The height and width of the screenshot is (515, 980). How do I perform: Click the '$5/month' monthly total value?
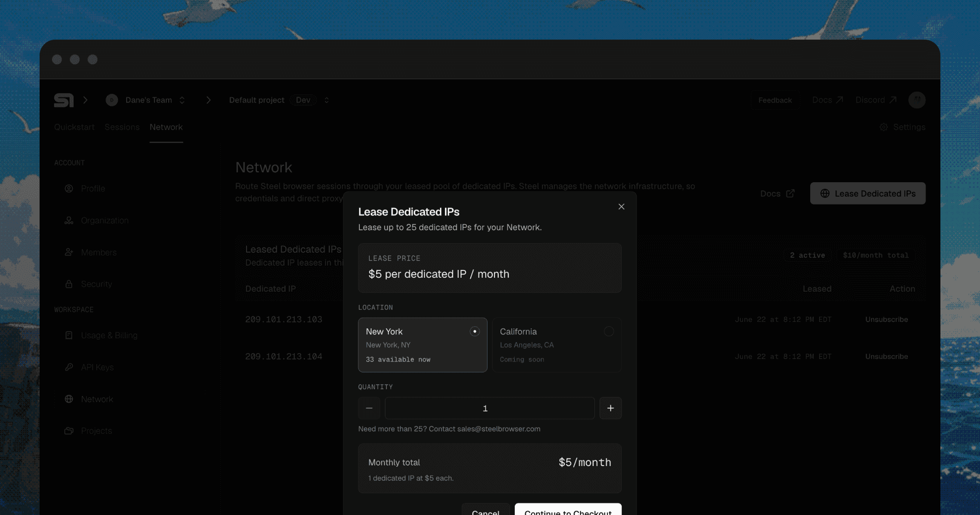coord(585,463)
